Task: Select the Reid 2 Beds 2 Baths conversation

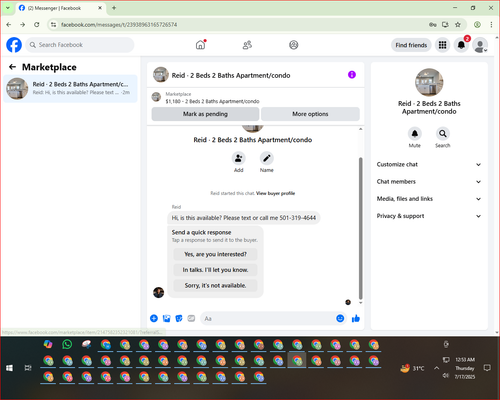Action: [70, 88]
